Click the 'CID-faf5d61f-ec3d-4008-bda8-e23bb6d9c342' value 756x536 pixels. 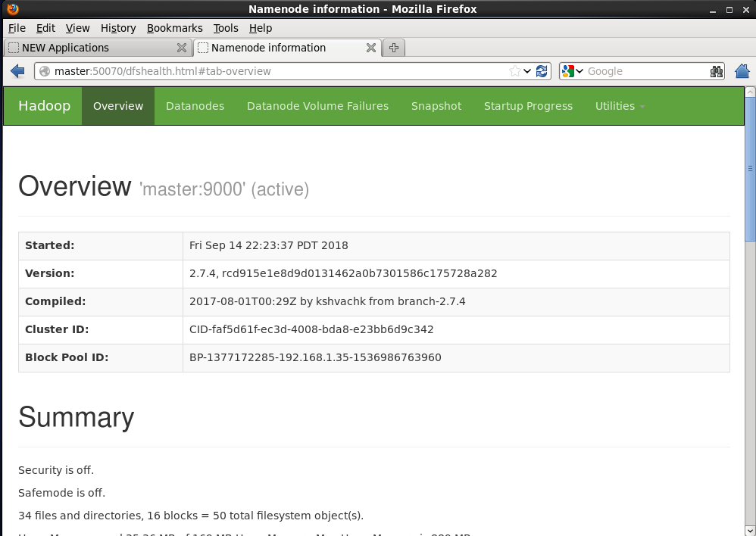pos(311,329)
